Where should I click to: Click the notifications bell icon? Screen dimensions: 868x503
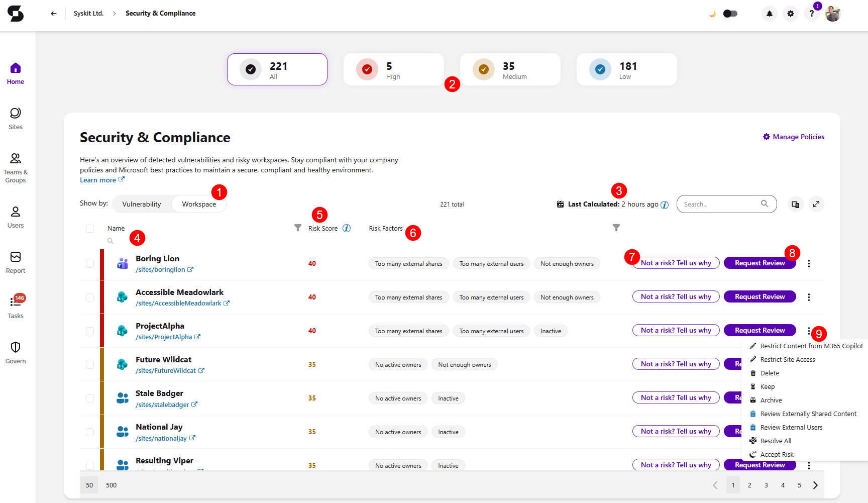pyautogui.click(x=769, y=14)
